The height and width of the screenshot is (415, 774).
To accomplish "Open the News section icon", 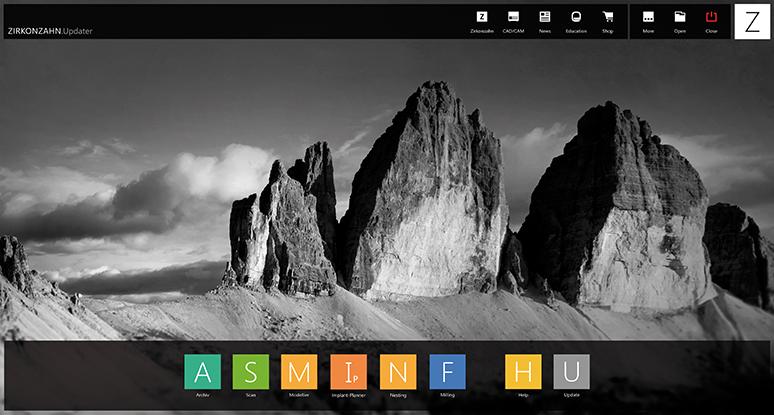I will point(544,17).
